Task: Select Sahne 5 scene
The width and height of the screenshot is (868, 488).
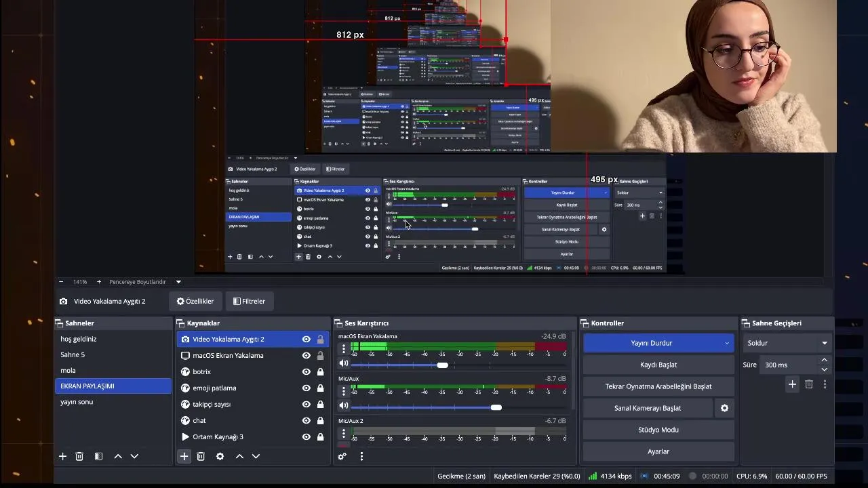Action: (113, 354)
